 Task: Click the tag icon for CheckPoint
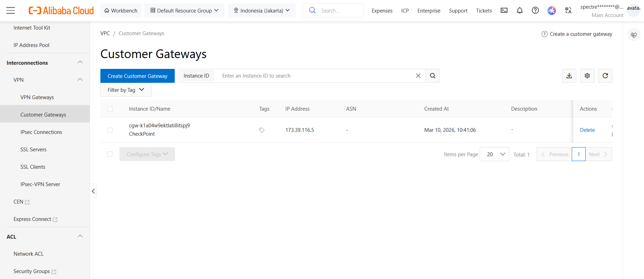click(262, 130)
